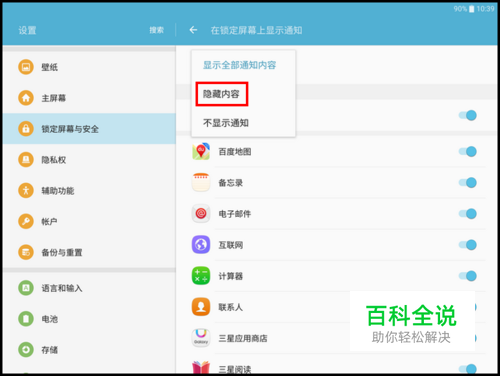Tap the 电子邮件 app name
500x376 pixels.
click(235, 214)
